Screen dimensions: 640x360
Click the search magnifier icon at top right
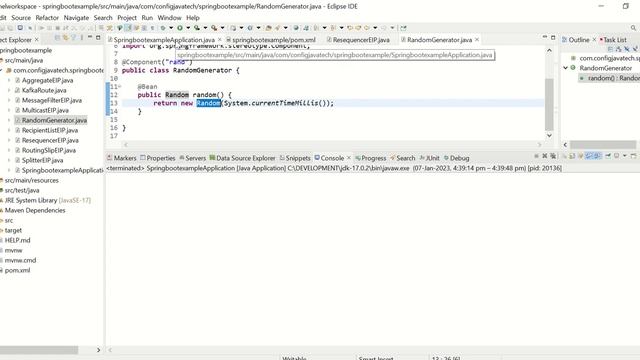(633, 28)
